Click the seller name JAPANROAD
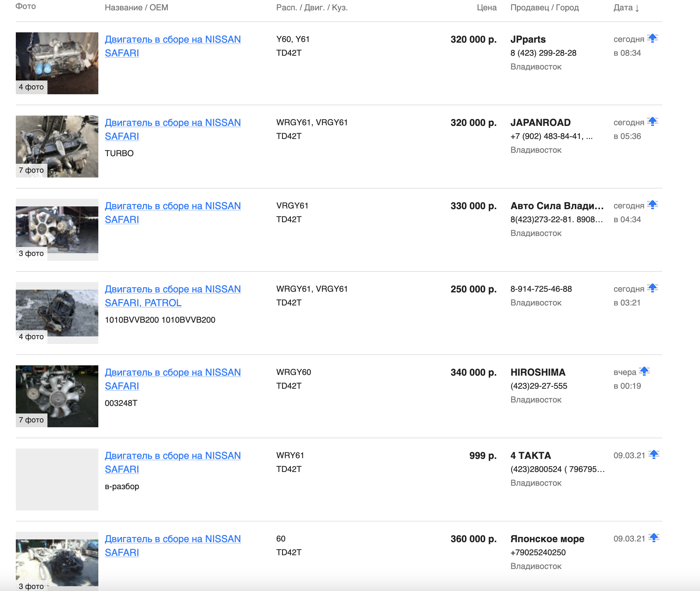Viewport: 700px width, 591px height. pos(540,122)
